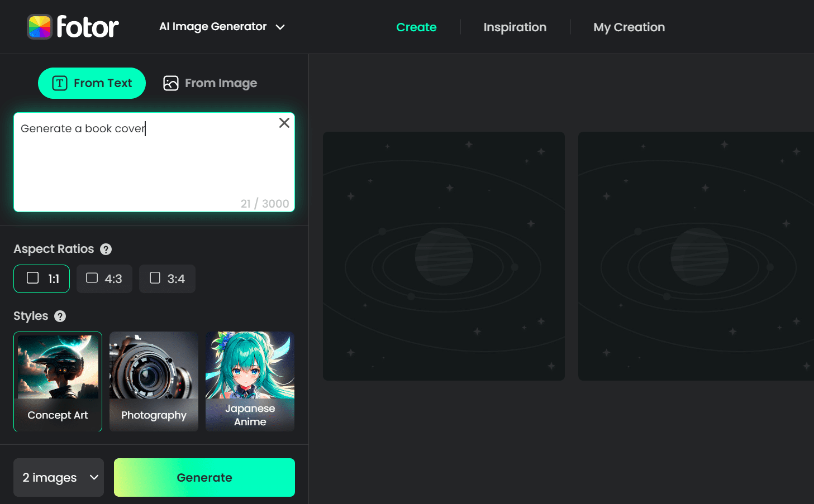The image size is (814, 504).
Task: Choose the Japanese Anime style
Action: [x=250, y=382]
